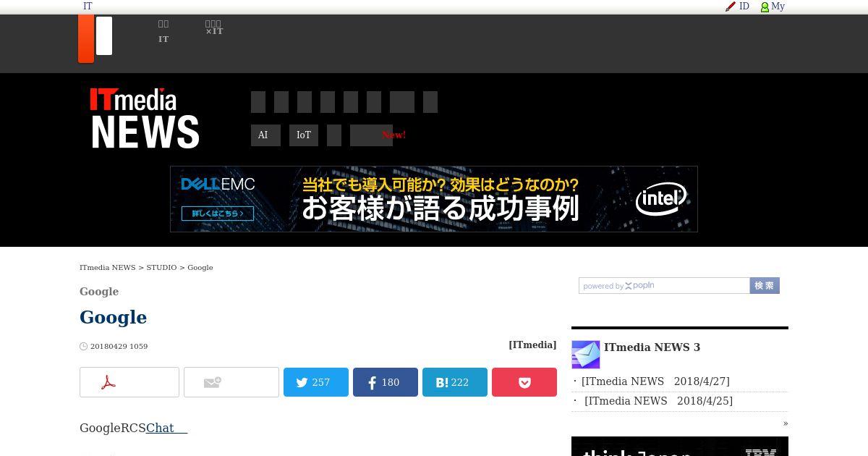Click the newsletter mail envelope icon
This screenshot has height=456, width=868.
(586, 355)
